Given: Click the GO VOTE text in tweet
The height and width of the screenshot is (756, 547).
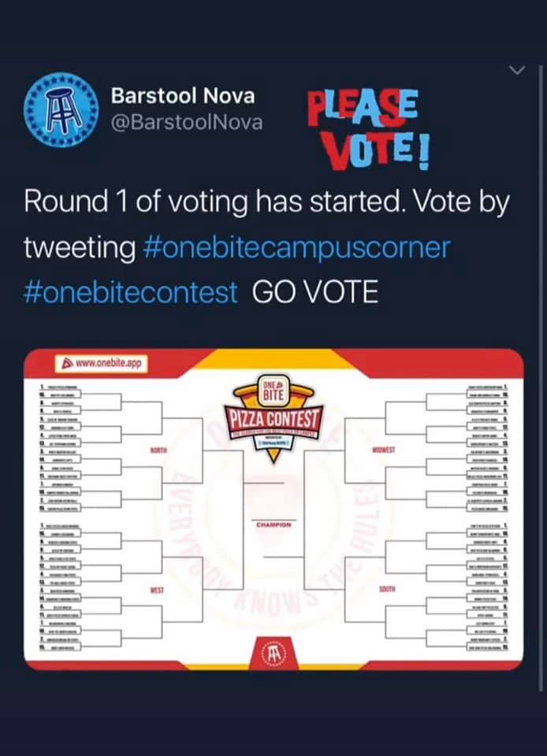Looking at the screenshot, I should (315, 292).
